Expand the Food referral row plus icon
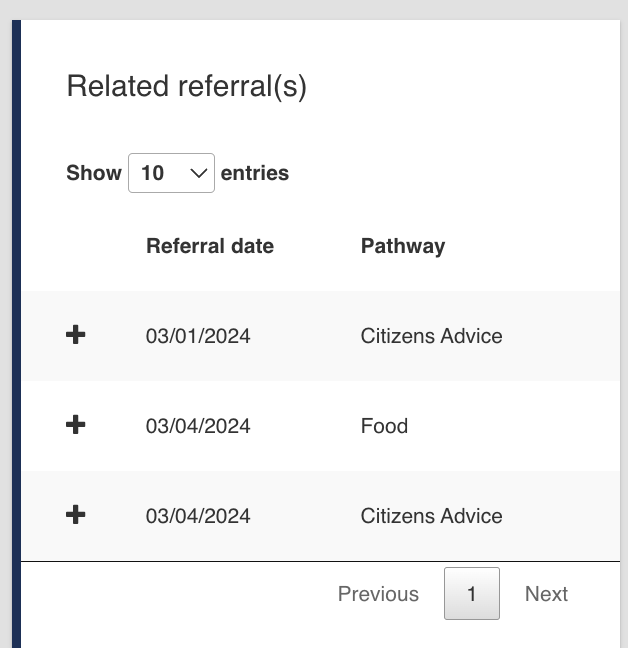Image resolution: width=628 pixels, height=648 pixels. coord(76,425)
